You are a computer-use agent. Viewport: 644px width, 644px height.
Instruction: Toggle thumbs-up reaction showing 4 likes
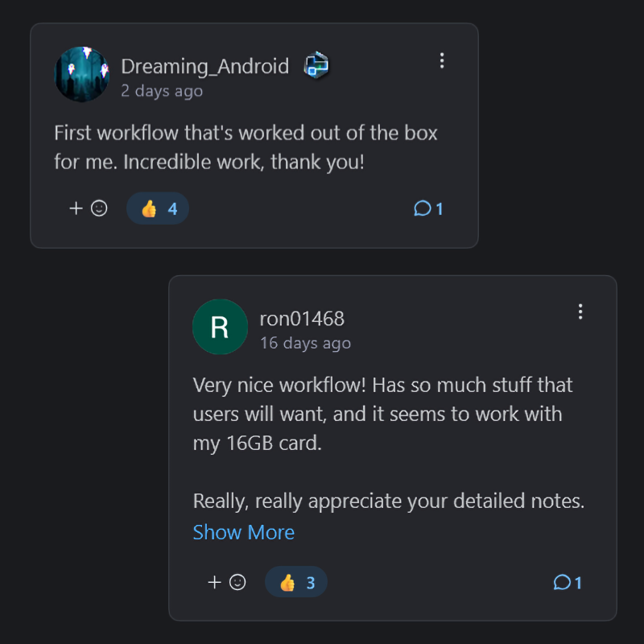click(158, 208)
